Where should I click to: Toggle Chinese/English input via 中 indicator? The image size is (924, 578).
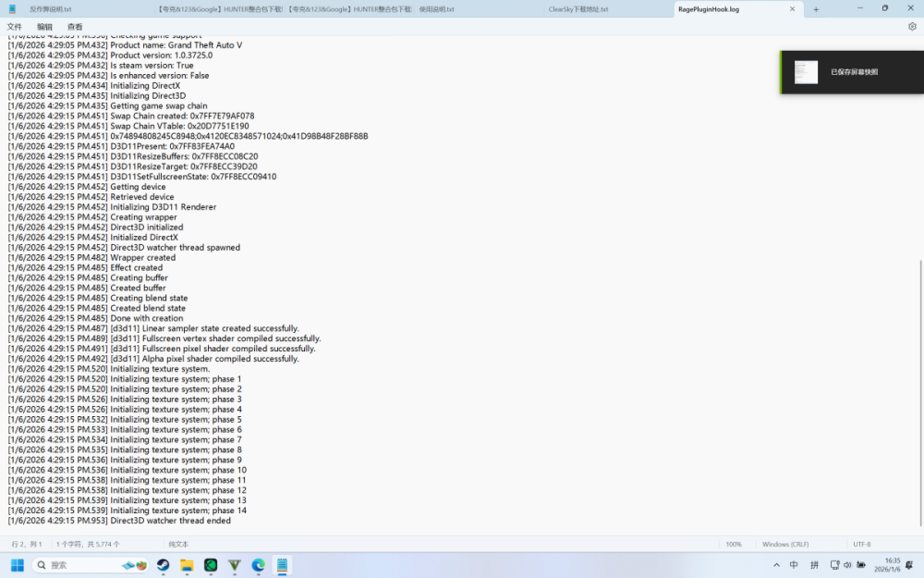click(x=794, y=564)
